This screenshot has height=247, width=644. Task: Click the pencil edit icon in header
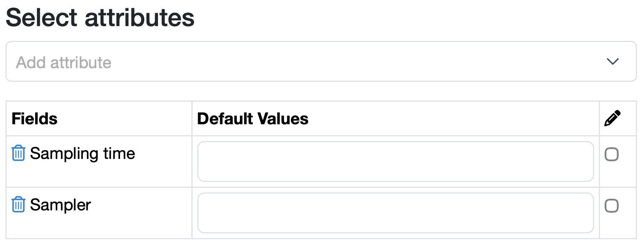click(612, 118)
